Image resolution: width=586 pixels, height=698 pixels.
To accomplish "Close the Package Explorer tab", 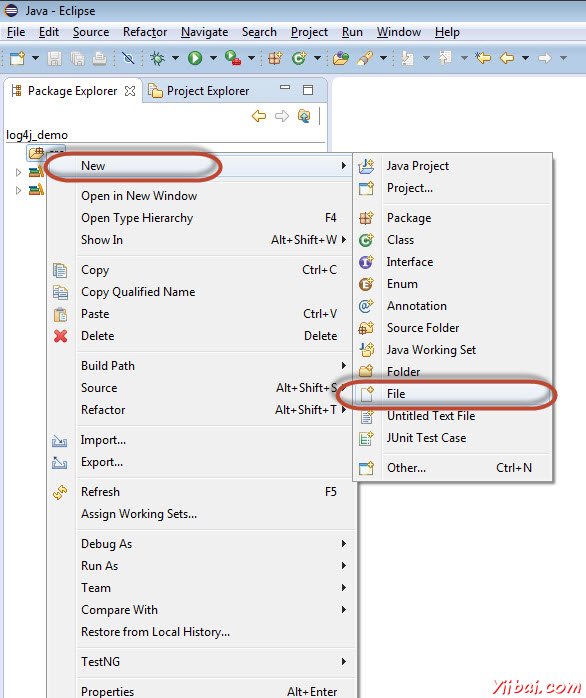I will point(130,91).
